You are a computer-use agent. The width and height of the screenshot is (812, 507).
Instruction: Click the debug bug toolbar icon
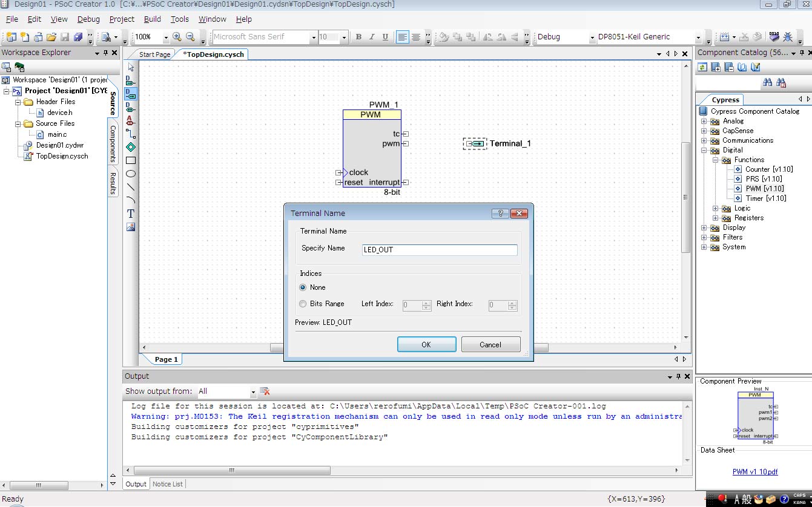[x=788, y=37]
